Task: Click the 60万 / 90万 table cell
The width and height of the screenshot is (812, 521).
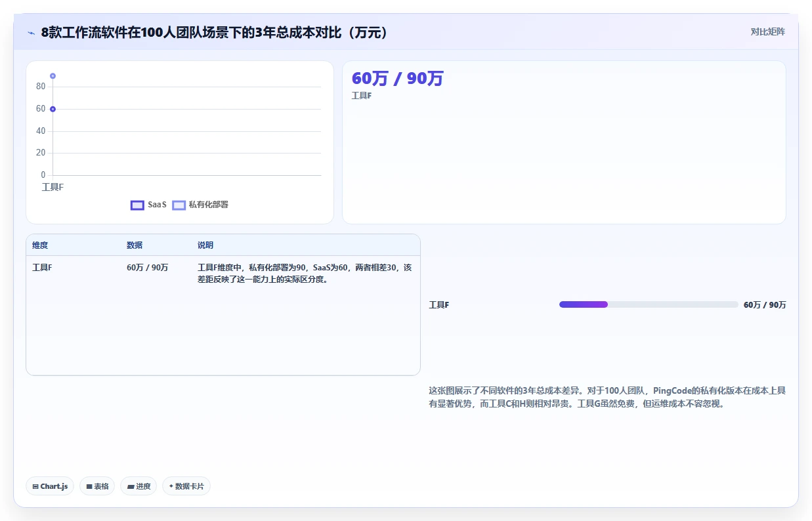Action: tap(148, 268)
